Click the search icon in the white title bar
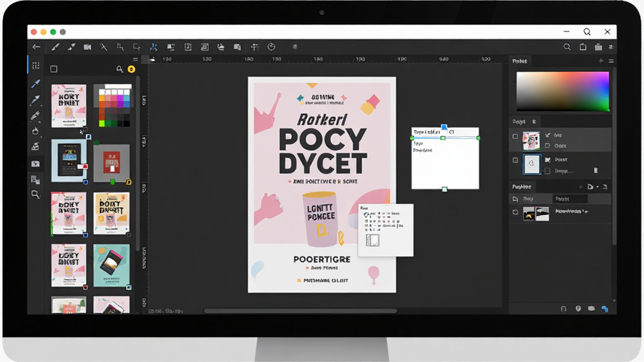 [587, 32]
